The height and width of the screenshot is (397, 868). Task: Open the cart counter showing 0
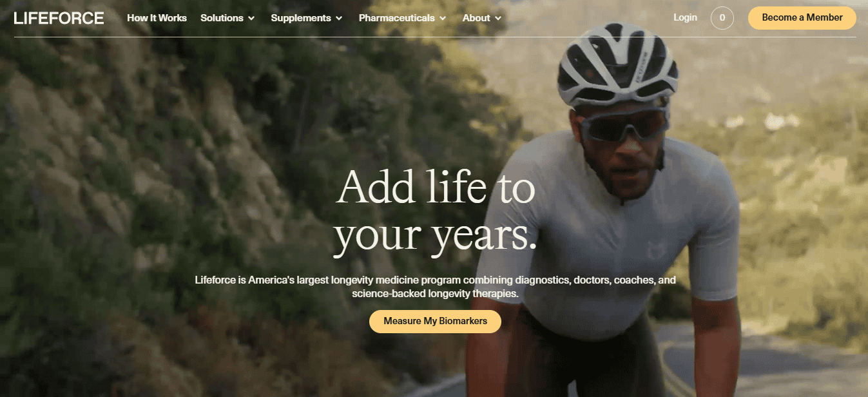(722, 18)
